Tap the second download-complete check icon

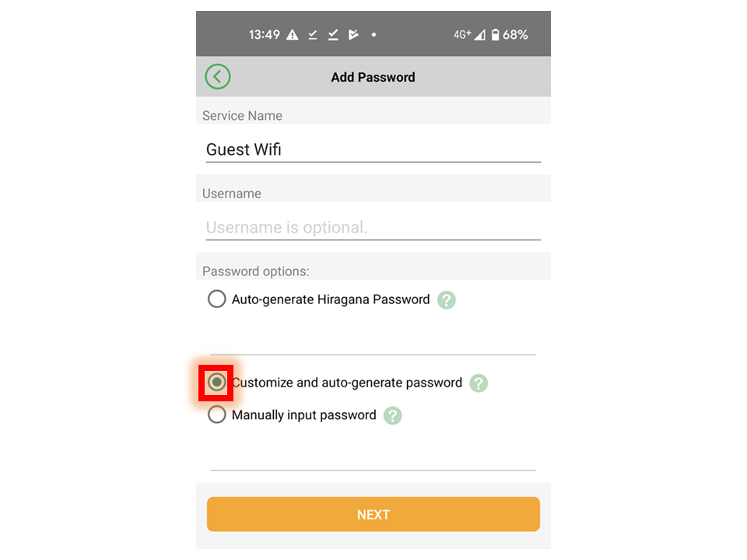click(333, 35)
